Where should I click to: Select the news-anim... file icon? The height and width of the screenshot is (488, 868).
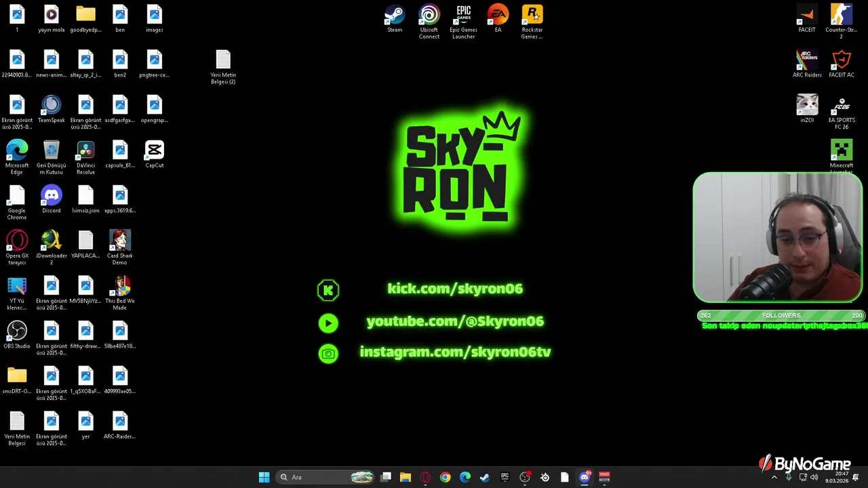tap(52, 64)
